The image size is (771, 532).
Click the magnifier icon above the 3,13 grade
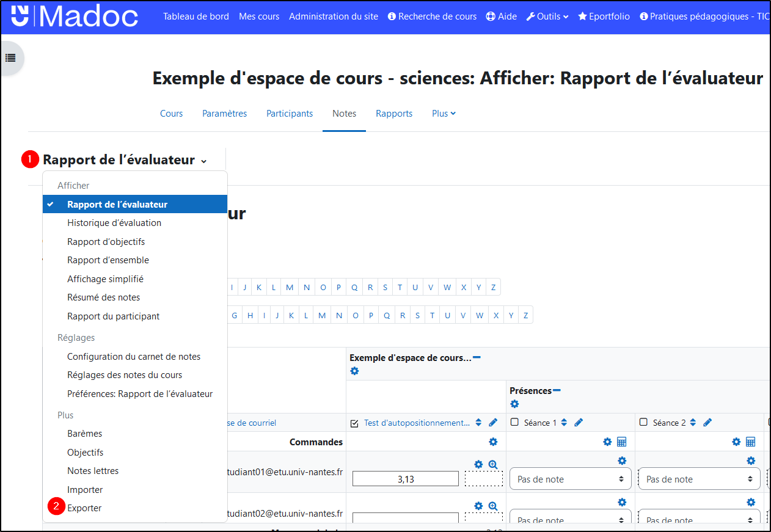[x=492, y=464]
